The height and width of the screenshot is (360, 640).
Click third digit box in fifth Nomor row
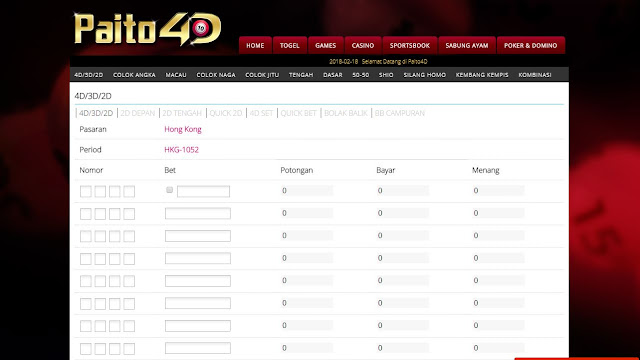point(115,281)
